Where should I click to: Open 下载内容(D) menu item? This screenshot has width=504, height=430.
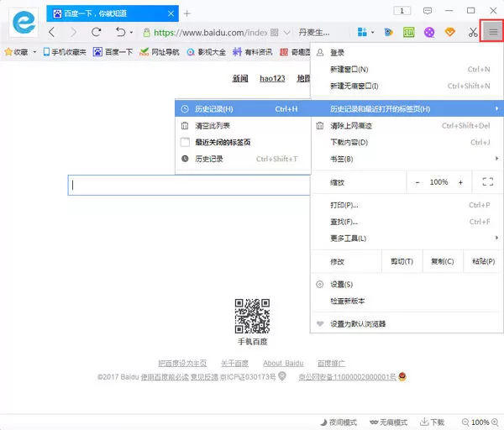pos(407,142)
